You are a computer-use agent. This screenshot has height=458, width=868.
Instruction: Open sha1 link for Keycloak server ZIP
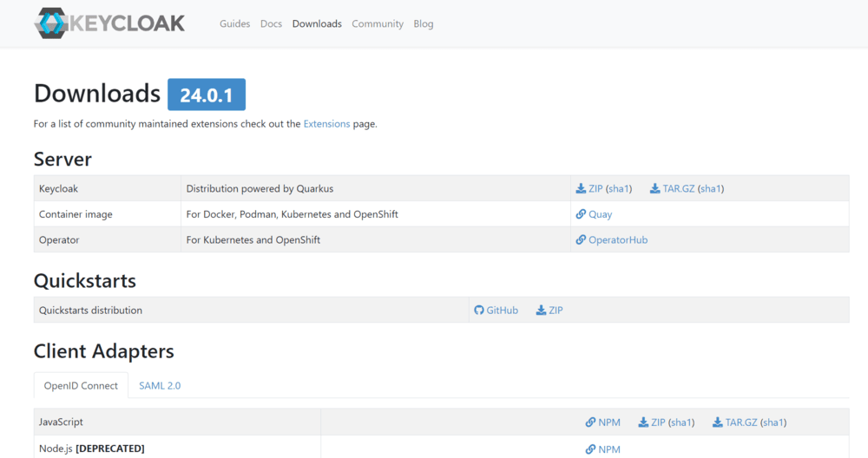[x=618, y=188]
